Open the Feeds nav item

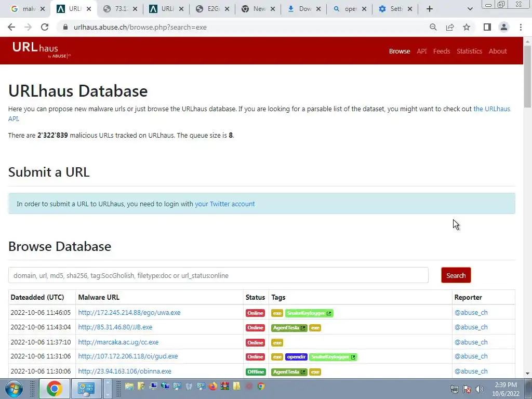tap(442, 51)
